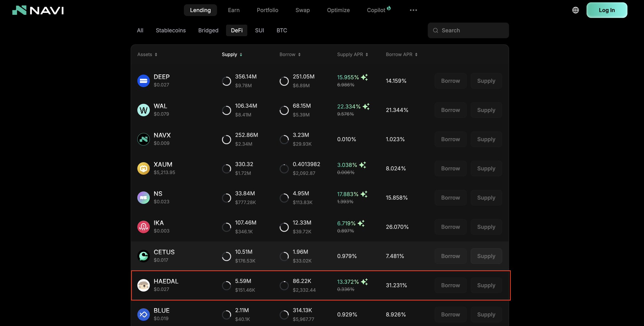Select the BTC filter tab
644x326 pixels.
pyautogui.click(x=281, y=30)
